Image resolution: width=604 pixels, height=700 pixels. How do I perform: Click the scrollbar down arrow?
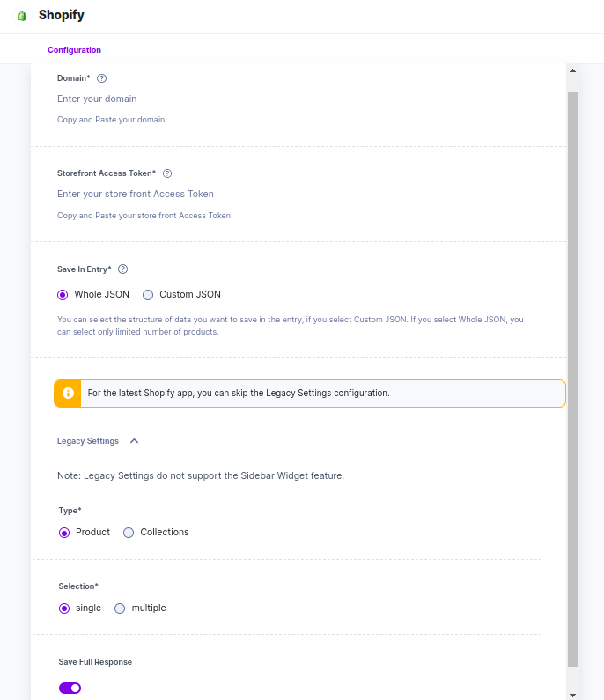(x=573, y=695)
